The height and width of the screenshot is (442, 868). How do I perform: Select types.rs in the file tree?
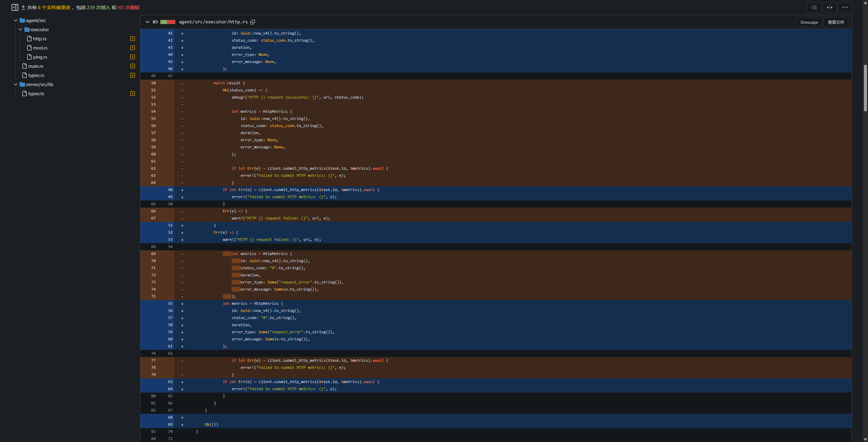pyautogui.click(x=36, y=75)
